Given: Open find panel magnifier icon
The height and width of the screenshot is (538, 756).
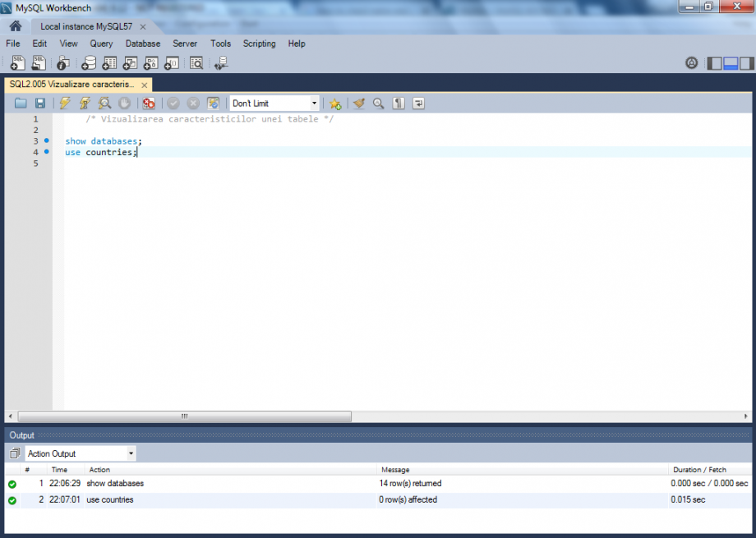Looking at the screenshot, I should [x=379, y=103].
